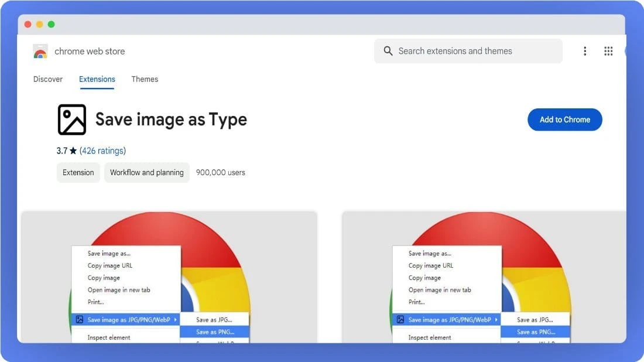The height and width of the screenshot is (362, 644).
Task: Click the yellow minimize window dot
Action: [x=39, y=24]
